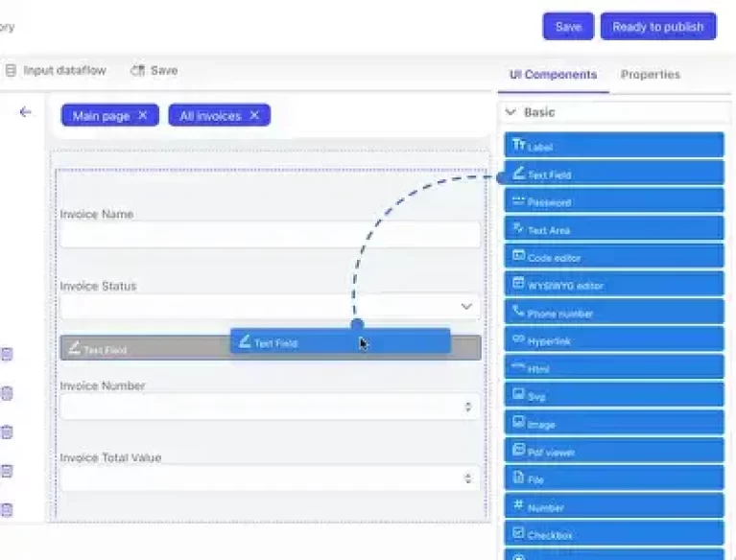Viewport: 736px width, 560px height.
Task: Click the Invoice Name label text
Action: pos(97,215)
